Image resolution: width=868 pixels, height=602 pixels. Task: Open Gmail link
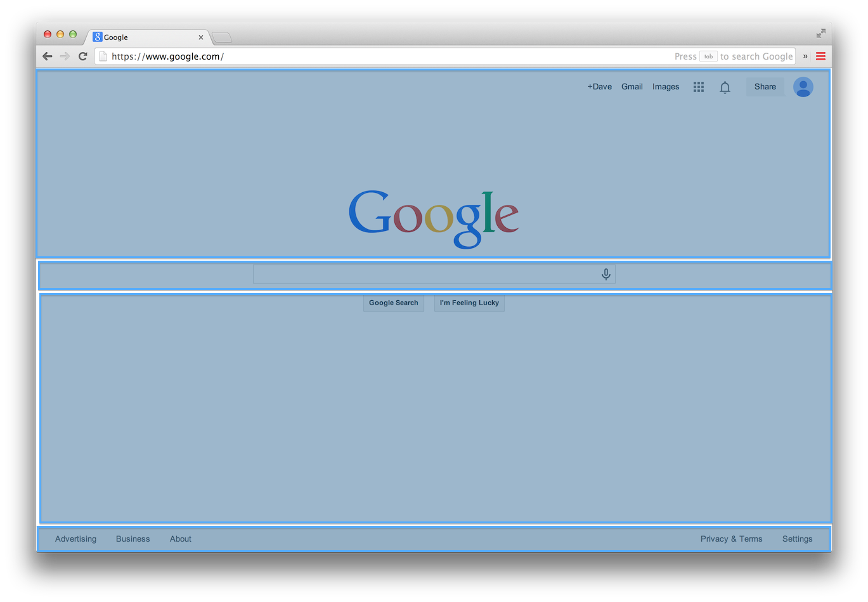pos(632,87)
